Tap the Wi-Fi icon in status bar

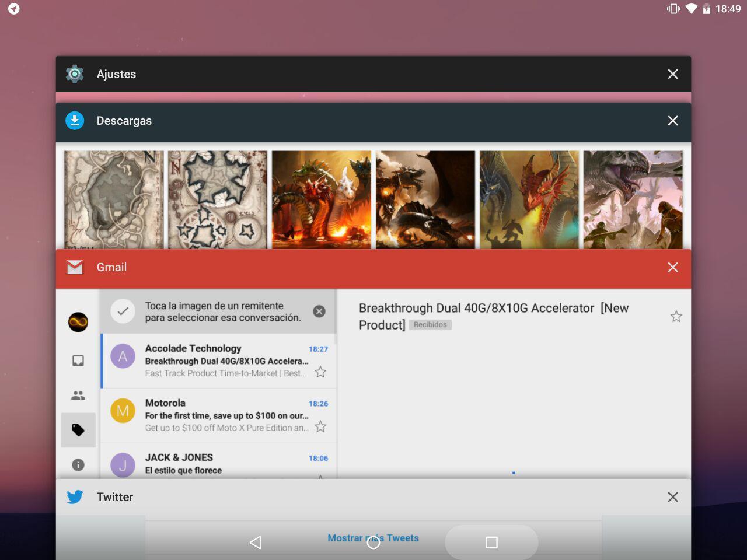point(692,9)
